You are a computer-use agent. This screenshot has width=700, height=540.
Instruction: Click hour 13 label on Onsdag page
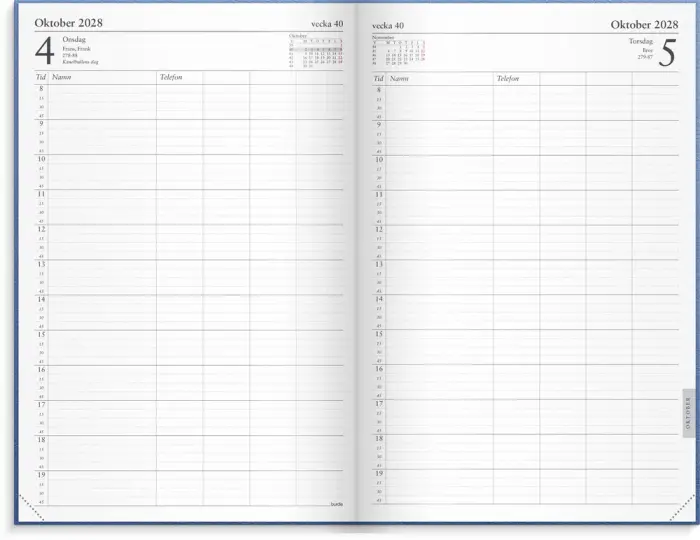click(41, 264)
